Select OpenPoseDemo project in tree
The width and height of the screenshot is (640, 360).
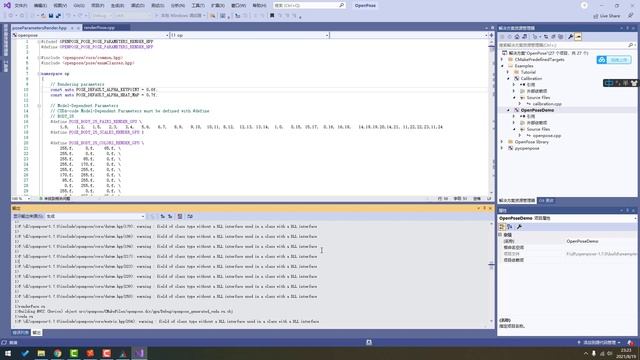[x=537, y=110]
